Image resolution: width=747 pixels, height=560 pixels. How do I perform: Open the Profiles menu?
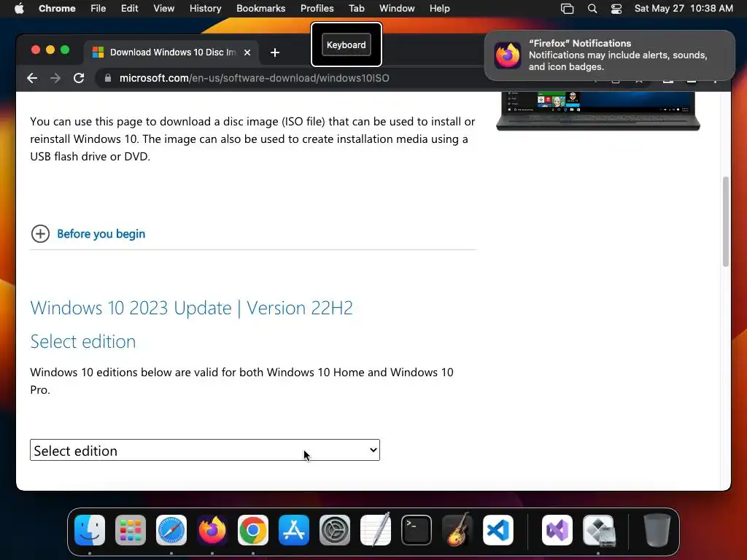pos(317,9)
